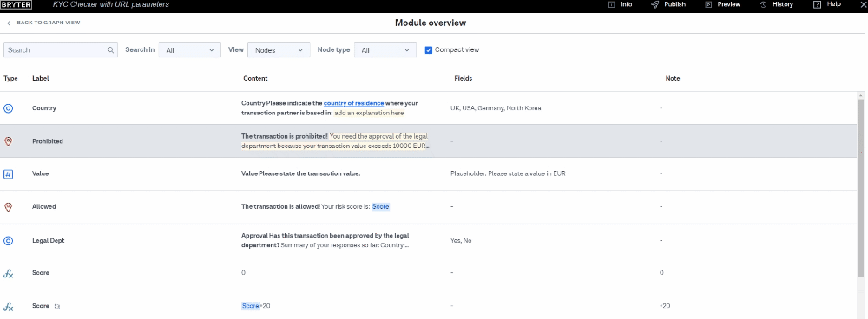The image size is (868, 319).
Task: Click 'Placeholder: Please state a value in EUR'
Action: pyautogui.click(x=508, y=173)
